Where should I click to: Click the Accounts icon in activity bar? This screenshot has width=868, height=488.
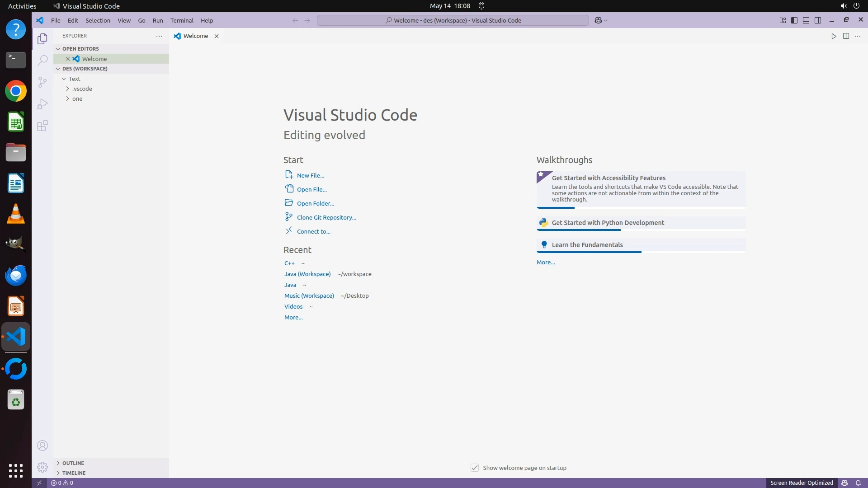(x=42, y=446)
